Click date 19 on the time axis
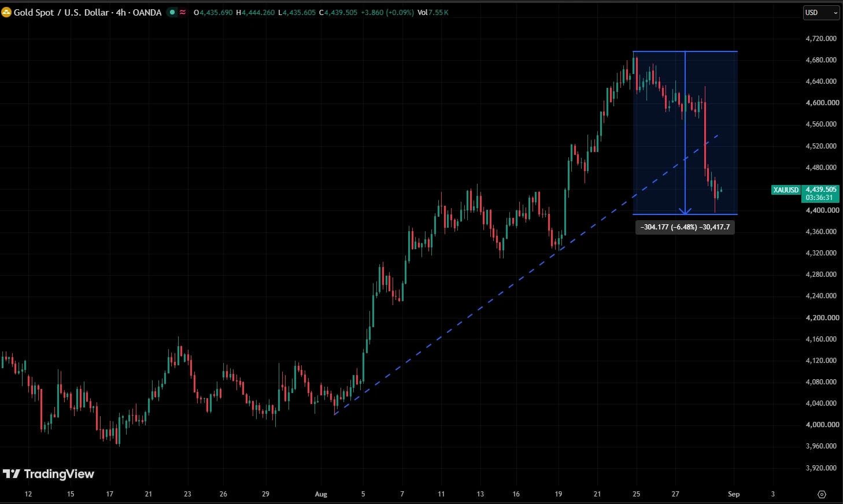This screenshot has width=843, height=504. [558, 494]
